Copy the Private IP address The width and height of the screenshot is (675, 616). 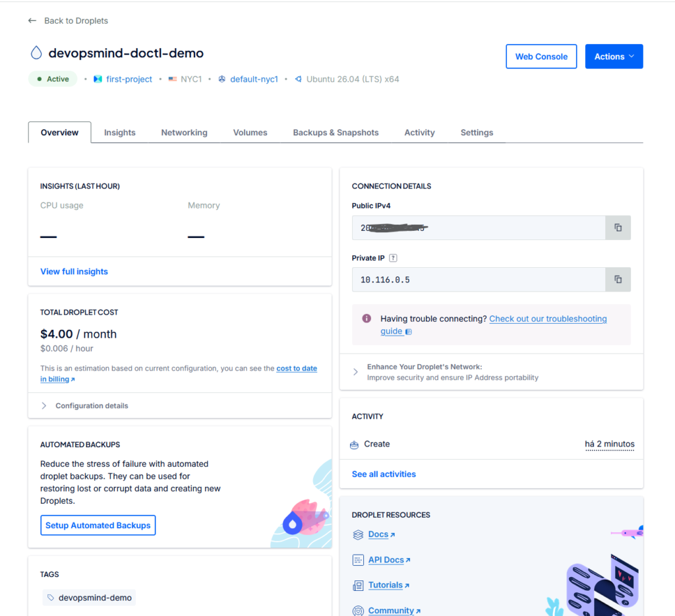click(x=618, y=280)
